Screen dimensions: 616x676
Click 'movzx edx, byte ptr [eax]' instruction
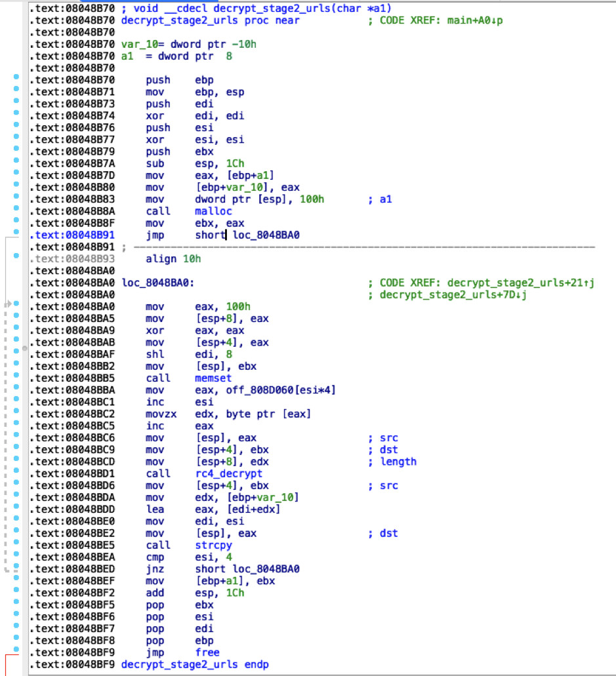(x=228, y=414)
